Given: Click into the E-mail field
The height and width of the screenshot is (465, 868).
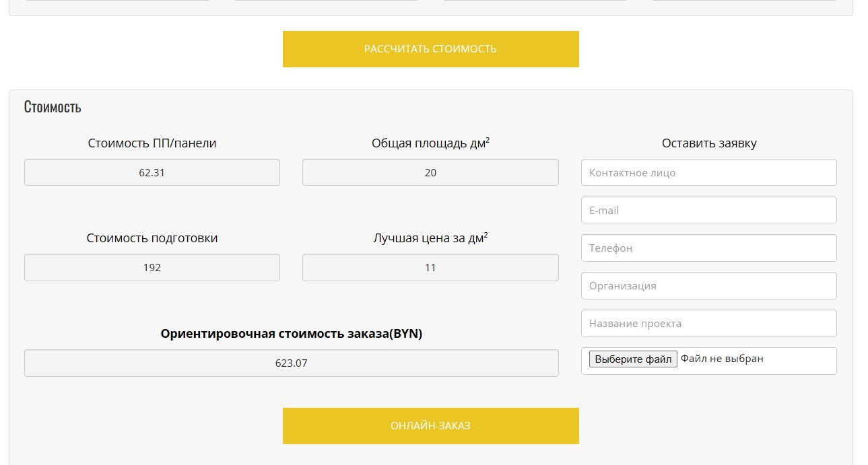Looking at the screenshot, I should [708, 211].
